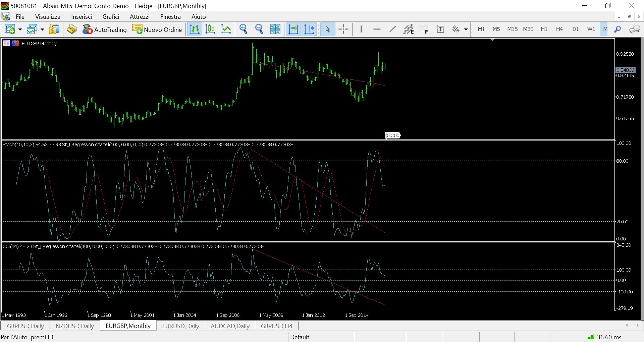Open the Inserisci menu

pyautogui.click(x=81, y=17)
